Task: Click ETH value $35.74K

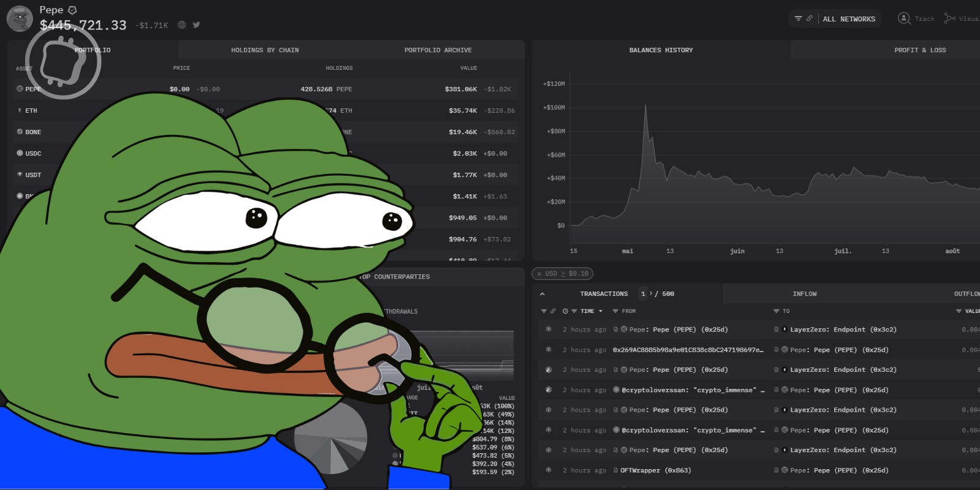Action: [462, 111]
